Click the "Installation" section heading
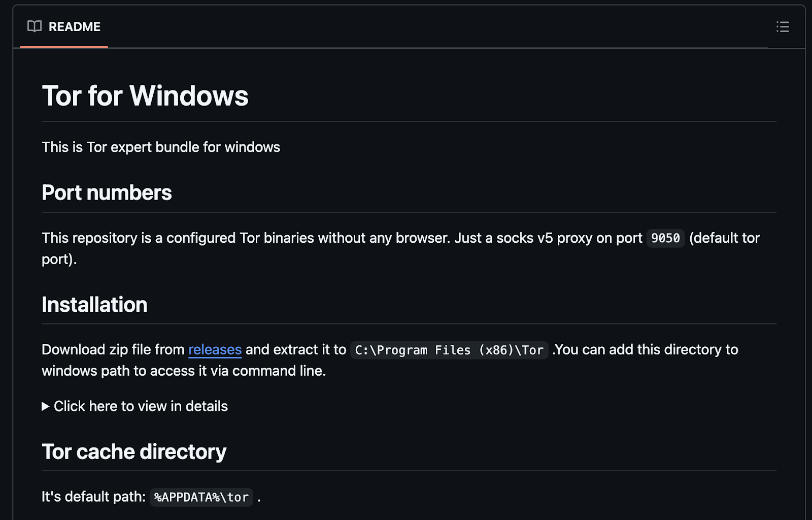The width and height of the screenshot is (812, 520). point(94,305)
